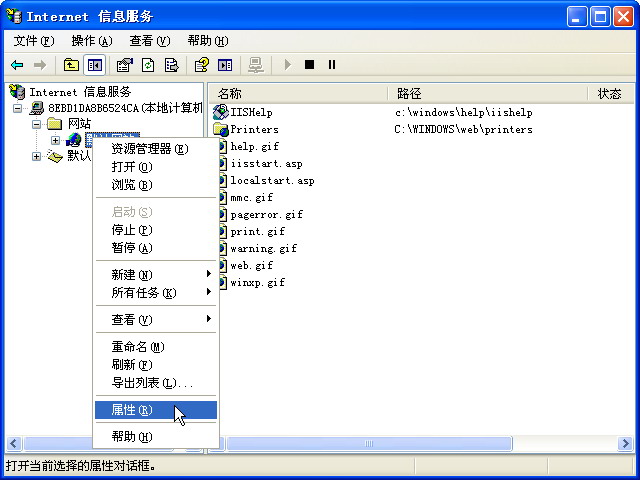The width and height of the screenshot is (640, 480).
Task: Click the Stop item square icon
Action: pos(309,64)
